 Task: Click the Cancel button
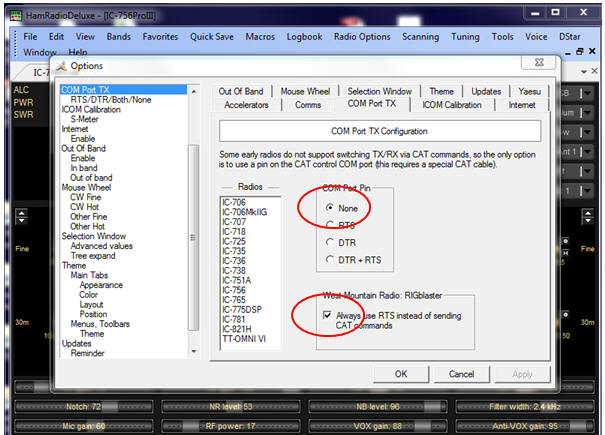[461, 374]
